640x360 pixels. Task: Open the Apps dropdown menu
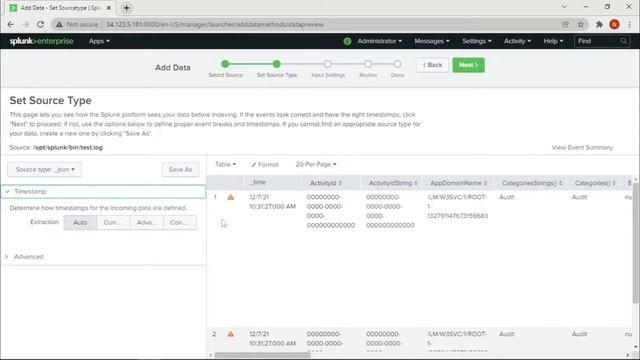click(x=99, y=41)
